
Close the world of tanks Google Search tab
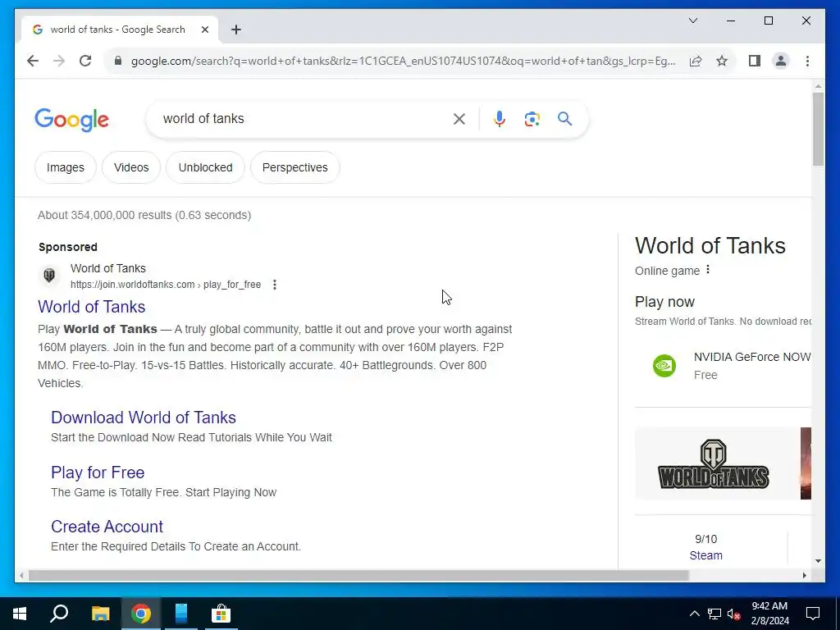point(204,30)
